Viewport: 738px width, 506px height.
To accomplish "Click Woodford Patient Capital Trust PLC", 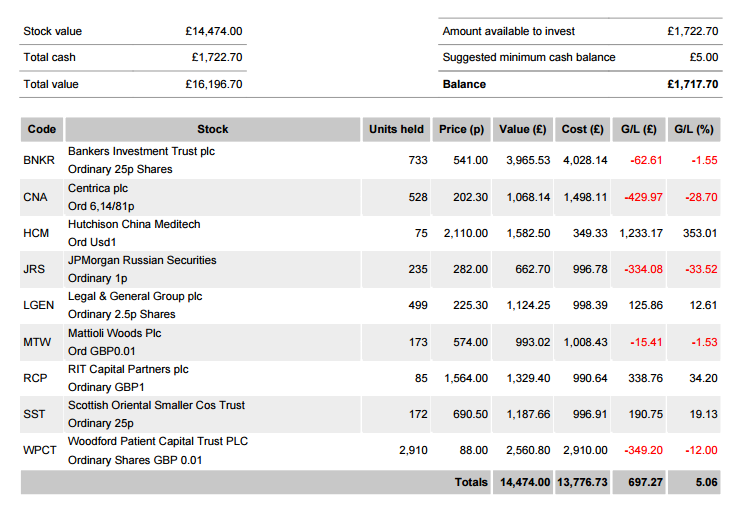I will coord(158,441).
